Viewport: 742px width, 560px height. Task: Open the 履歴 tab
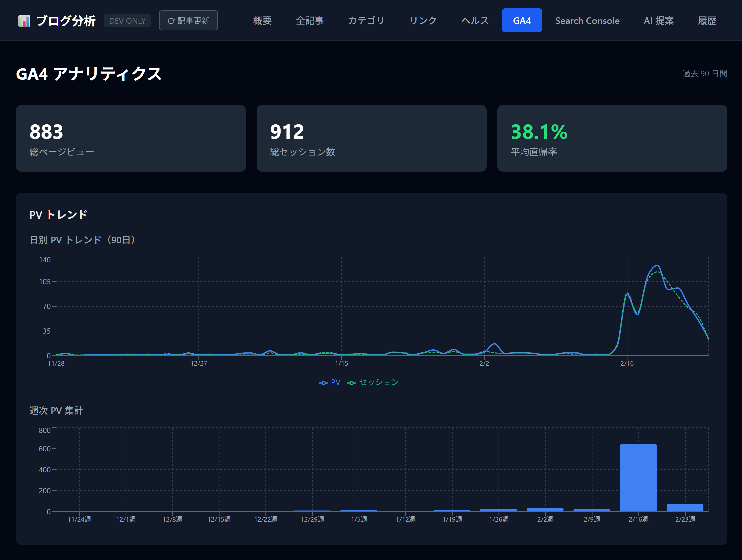707,21
